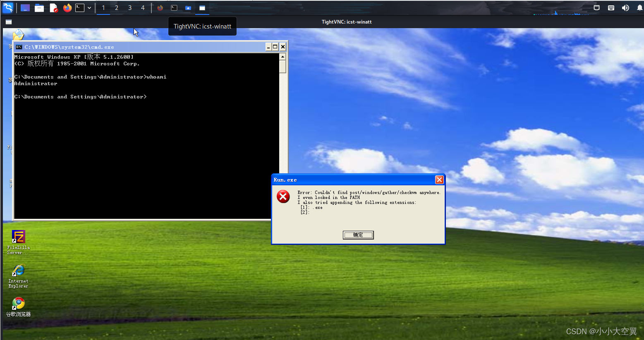Expand the terminal launcher dropdown arrow
The width and height of the screenshot is (644, 340).
click(x=89, y=8)
